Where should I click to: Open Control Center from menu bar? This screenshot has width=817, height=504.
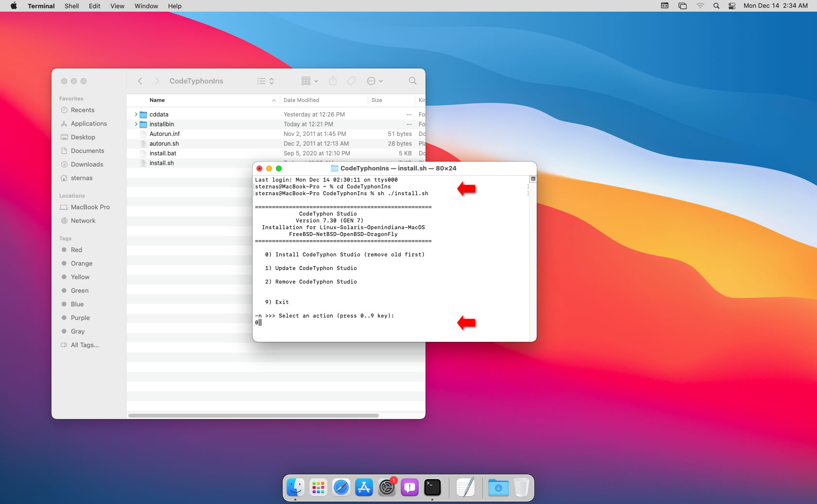pos(732,6)
